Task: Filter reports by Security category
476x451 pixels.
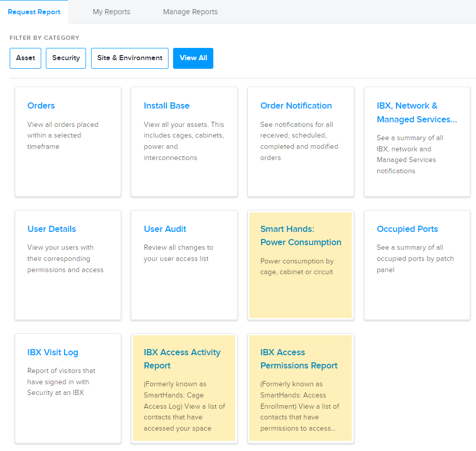Action: tap(66, 58)
